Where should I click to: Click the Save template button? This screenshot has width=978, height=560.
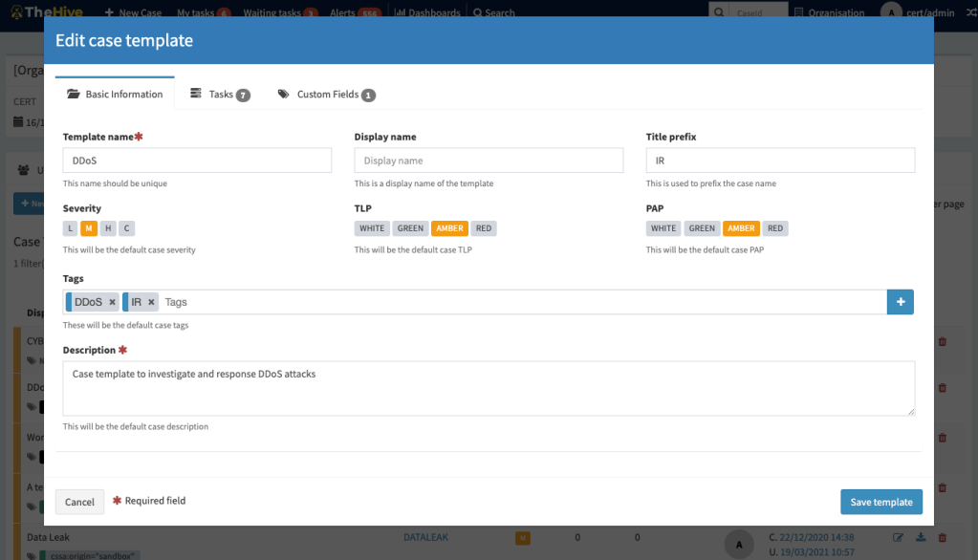(880, 502)
